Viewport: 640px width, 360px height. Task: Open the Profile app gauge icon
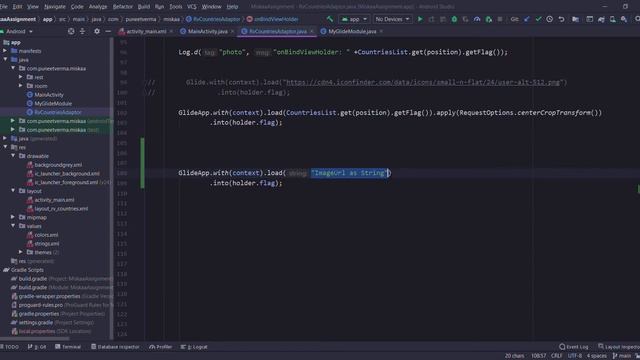tap(477, 19)
